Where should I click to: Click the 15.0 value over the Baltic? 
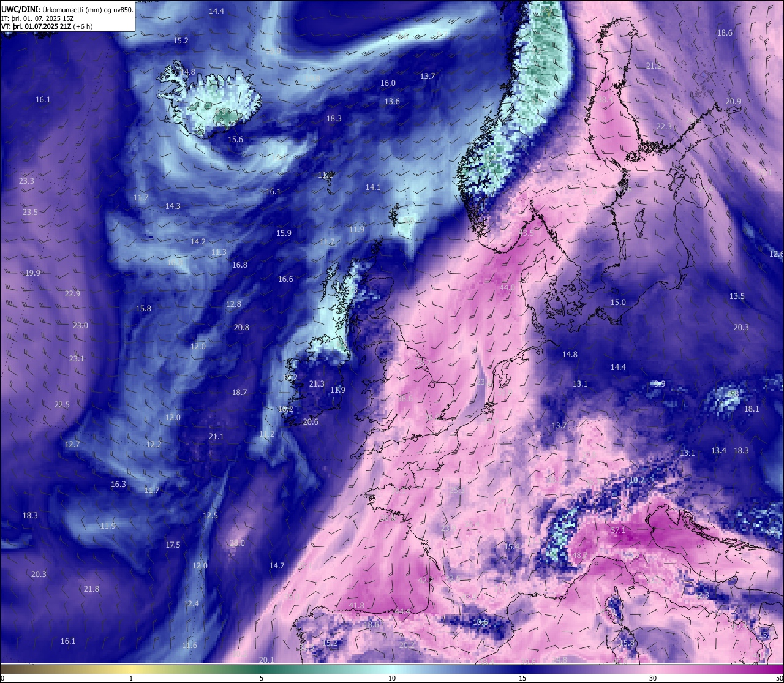pos(618,302)
